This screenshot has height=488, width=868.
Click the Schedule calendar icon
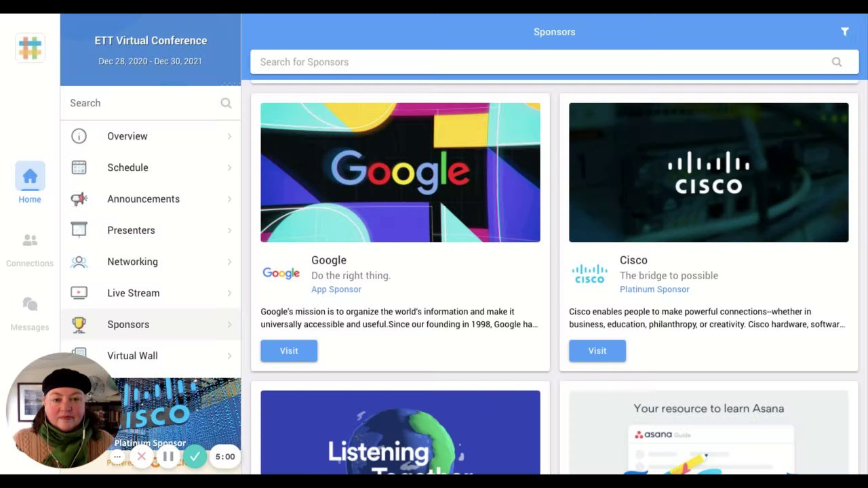coord(79,167)
